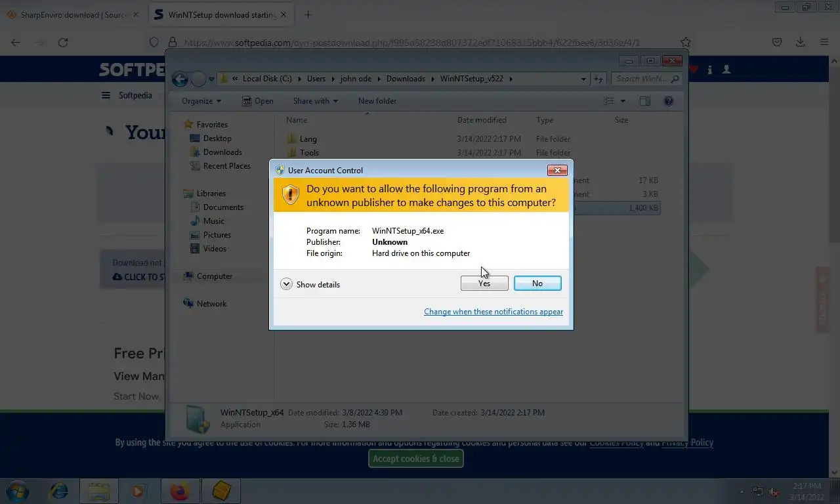Expand Show details in UAC dialog
The height and width of the screenshot is (504, 840).
(x=310, y=284)
